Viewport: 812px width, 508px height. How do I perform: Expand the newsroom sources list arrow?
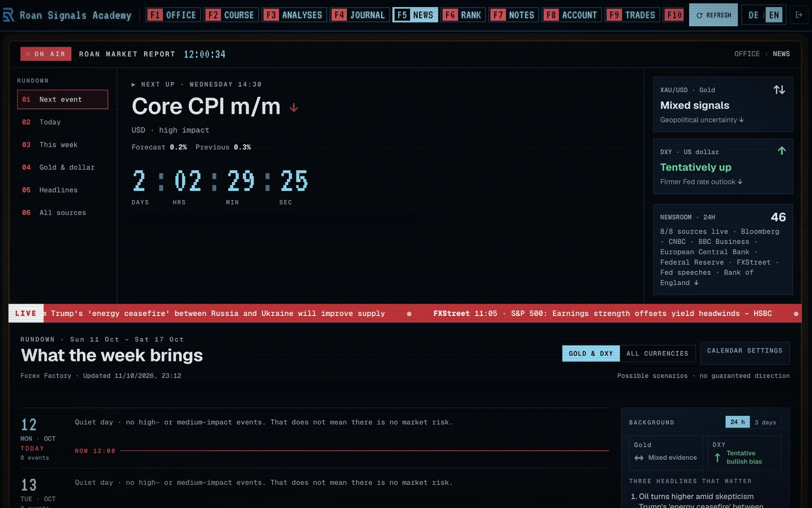(696, 283)
